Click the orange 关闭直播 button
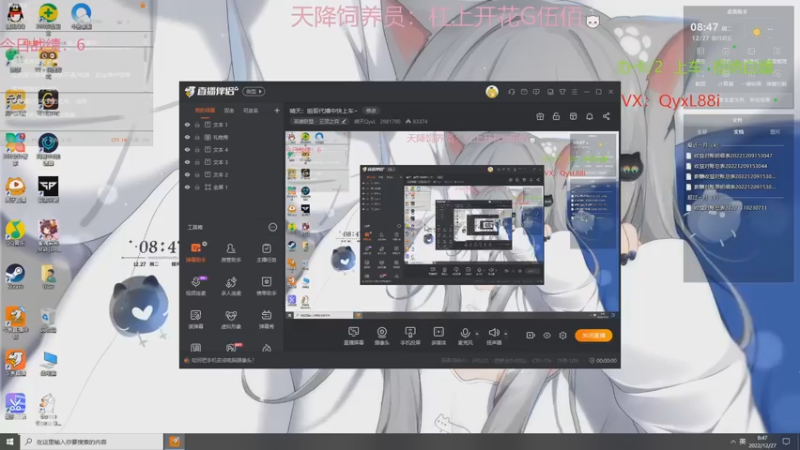 (593, 335)
